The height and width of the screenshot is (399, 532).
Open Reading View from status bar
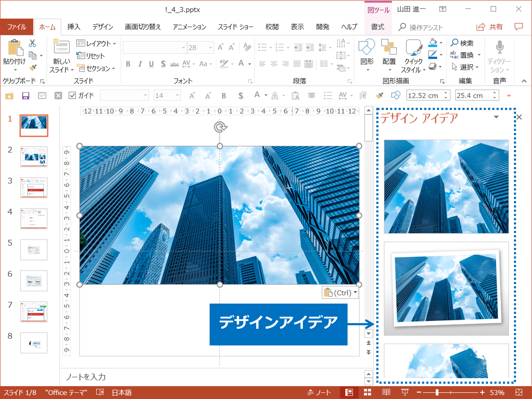(x=386, y=392)
